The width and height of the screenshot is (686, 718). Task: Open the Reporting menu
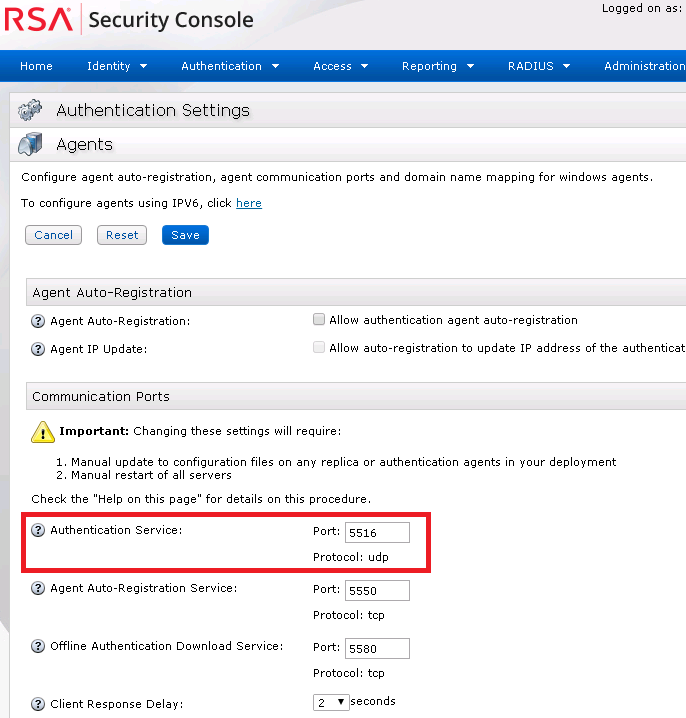[x=437, y=66]
